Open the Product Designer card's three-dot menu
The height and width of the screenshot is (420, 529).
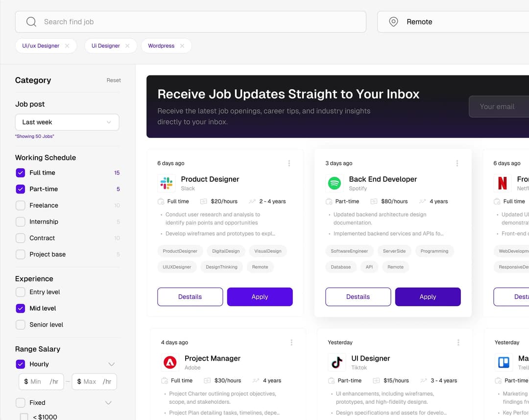[x=289, y=163]
